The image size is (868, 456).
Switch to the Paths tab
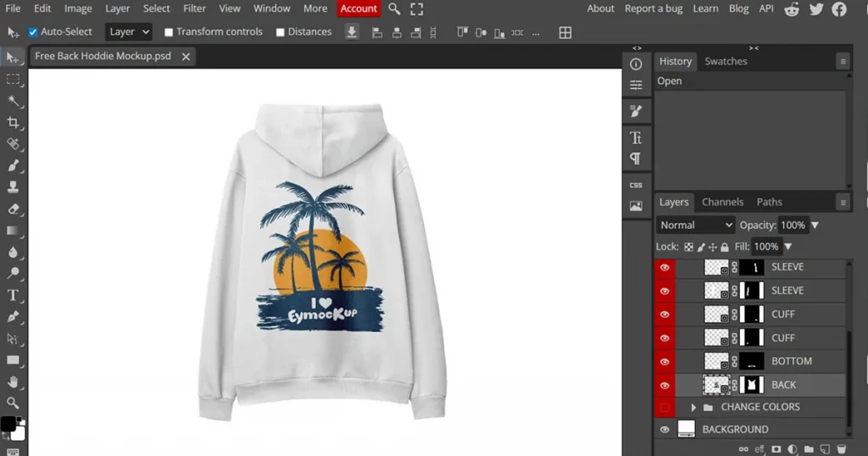[x=769, y=202]
